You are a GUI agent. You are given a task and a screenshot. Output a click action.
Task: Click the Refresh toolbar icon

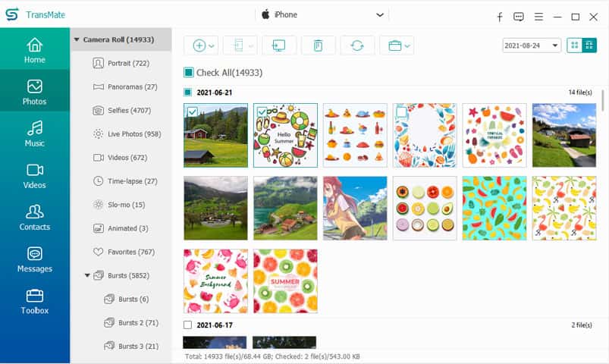click(357, 45)
